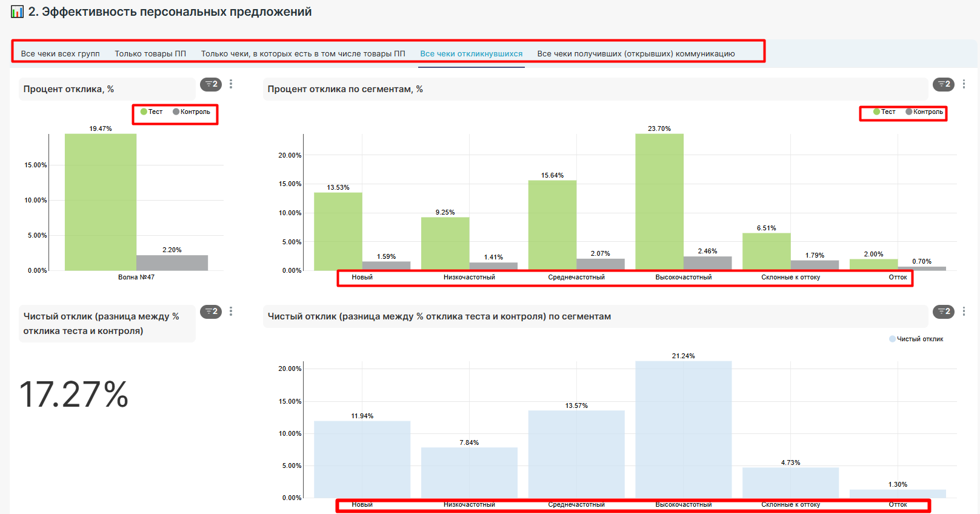Open applied filters badge on "Процент отклика, %" chart
Screen dimensions: 980x514
tap(211, 84)
